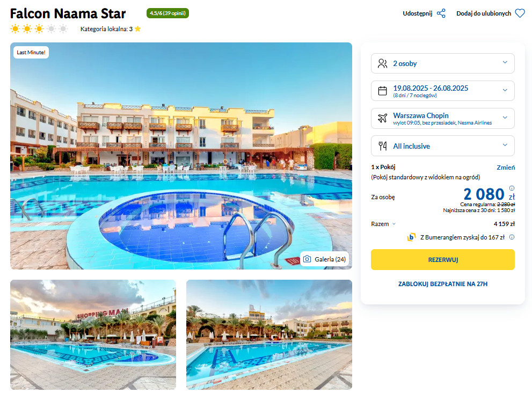Click the yellow REZERWUJ button
The width and height of the screenshot is (532, 393).
click(x=443, y=260)
